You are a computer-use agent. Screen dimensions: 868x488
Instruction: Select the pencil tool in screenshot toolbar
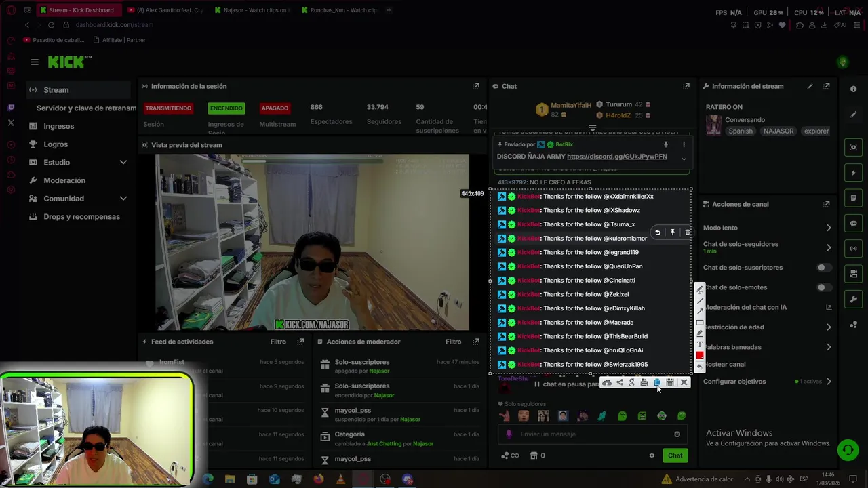700,289
